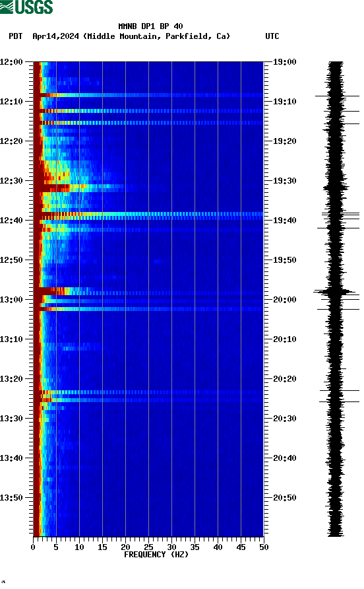This screenshot has height=589, width=364.
Task: Click the 12:30 PDT time label
Action: [12, 181]
